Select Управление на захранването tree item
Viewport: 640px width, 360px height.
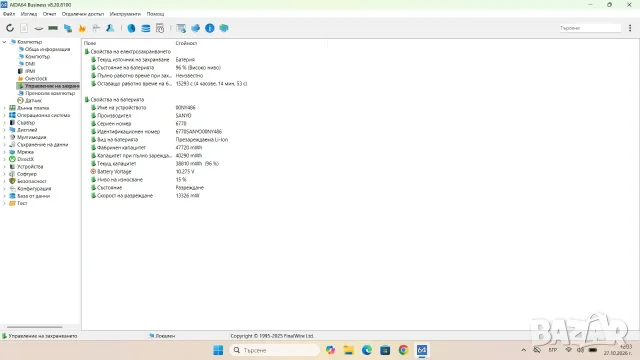[48, 86]
